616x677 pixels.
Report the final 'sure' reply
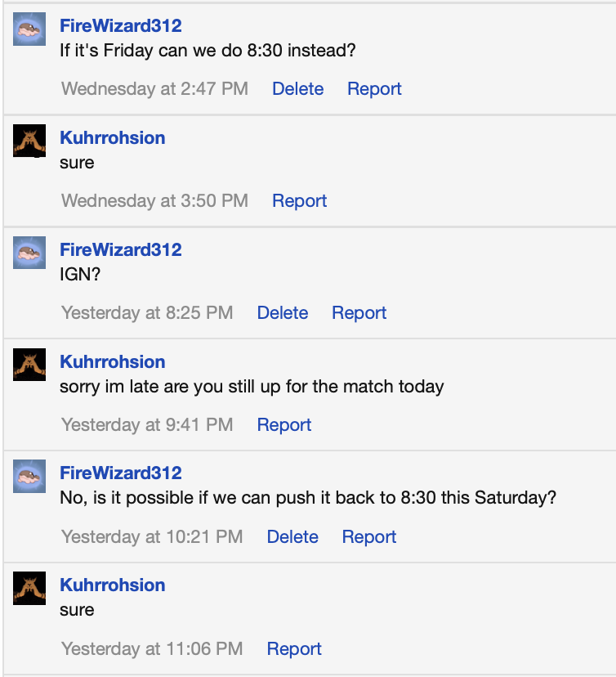(x=294, y=648)
